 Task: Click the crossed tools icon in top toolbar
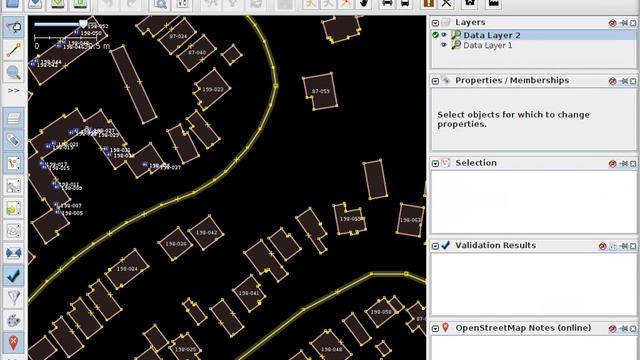click(x=447, y=4)
